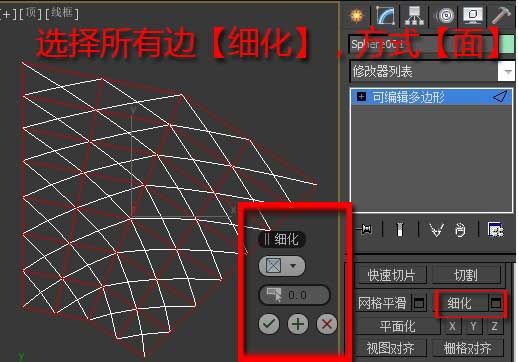Image resolution: width=518 pixels, height=362 pixels.
Task: Cancel tessellate with red X
Action: point(327,324)
